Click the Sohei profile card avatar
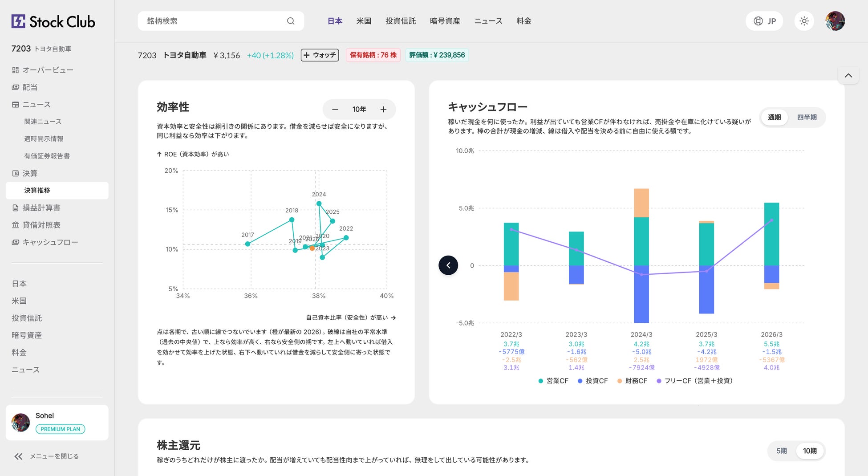Viewport: 868px width, 476px height. tap(20, 423)
